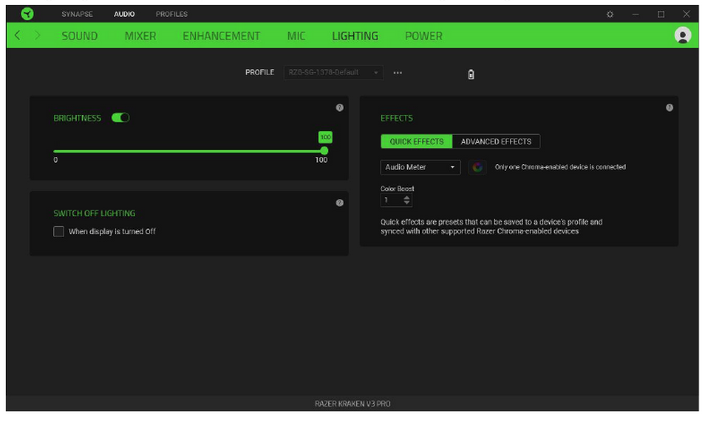The width and height of the screenshot is (704, 421).
Task: Open profile options three-dot menu
Action: [x=398, y=73]
